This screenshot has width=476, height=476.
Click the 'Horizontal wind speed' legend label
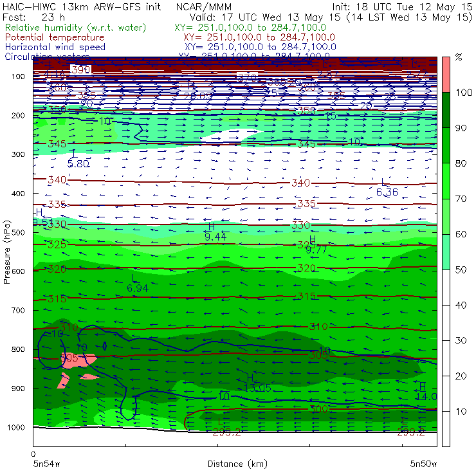[55, 47]
